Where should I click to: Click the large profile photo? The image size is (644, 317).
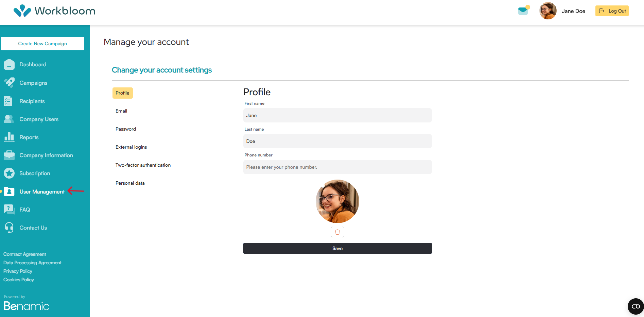coord(337,201)
